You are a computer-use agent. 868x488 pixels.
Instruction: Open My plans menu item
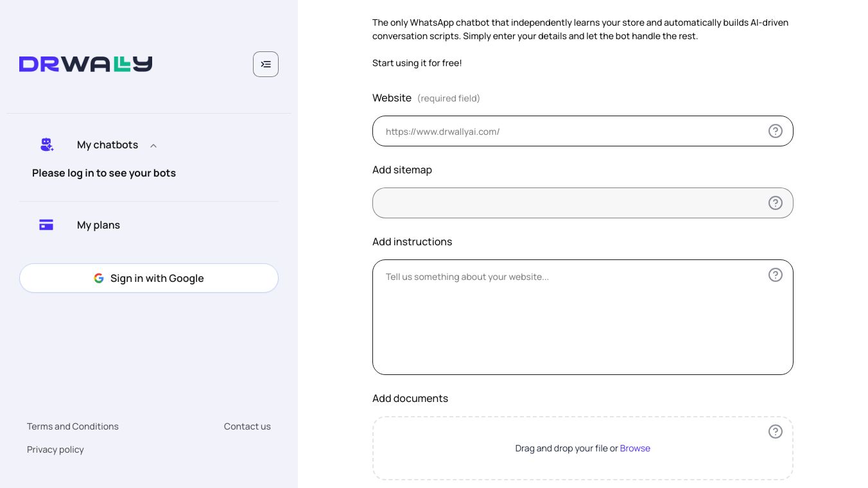pos(98,225)
